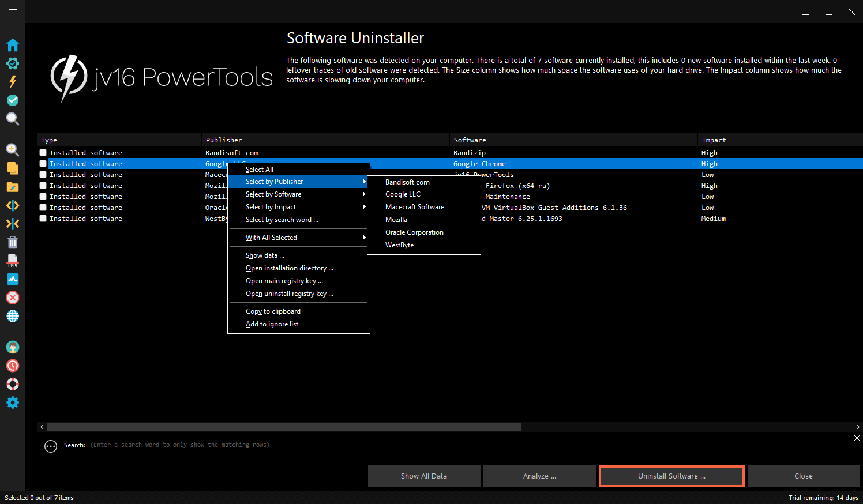The height and width of the screenshot is (504, 863).
Task: Open the trash can sidebar icon
Action: coord(13,242)
